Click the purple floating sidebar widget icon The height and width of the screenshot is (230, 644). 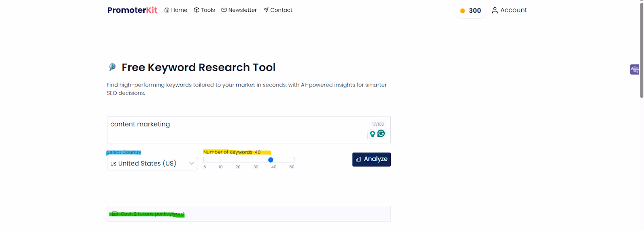pyautogui.click(x=635, y=70)
